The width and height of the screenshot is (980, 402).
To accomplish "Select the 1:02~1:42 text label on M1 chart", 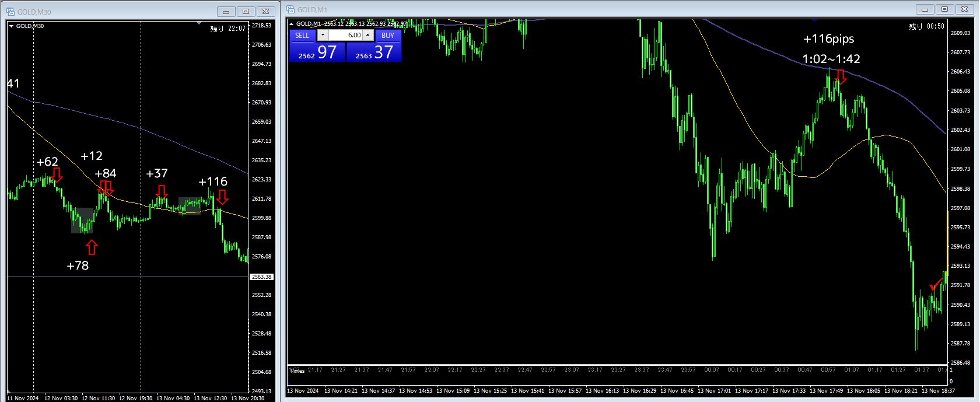I will pyautogui.click(x=831, y=58).
